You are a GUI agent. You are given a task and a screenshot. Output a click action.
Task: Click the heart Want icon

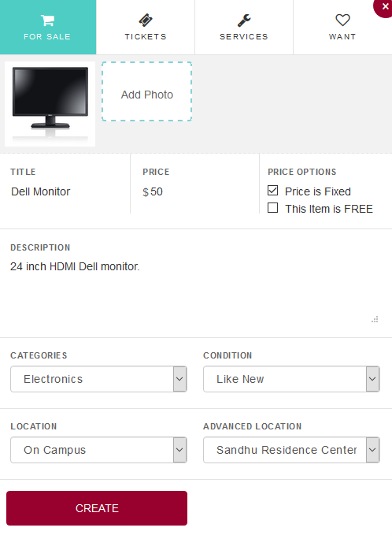342,20
